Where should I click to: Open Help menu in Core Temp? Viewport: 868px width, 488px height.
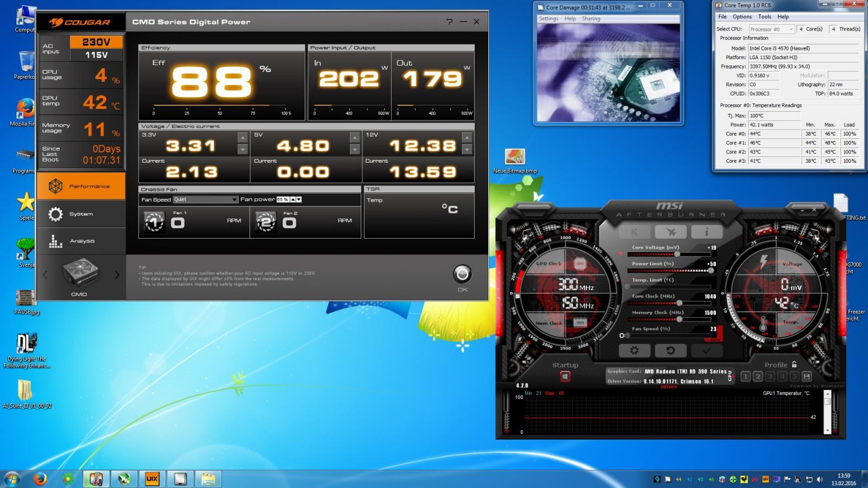coord(783,17)
